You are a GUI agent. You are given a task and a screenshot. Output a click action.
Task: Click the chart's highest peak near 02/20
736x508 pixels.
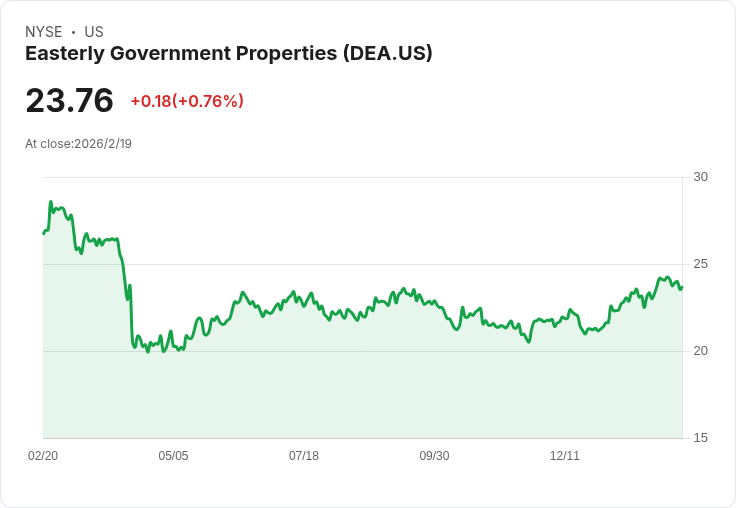point(51,202)
